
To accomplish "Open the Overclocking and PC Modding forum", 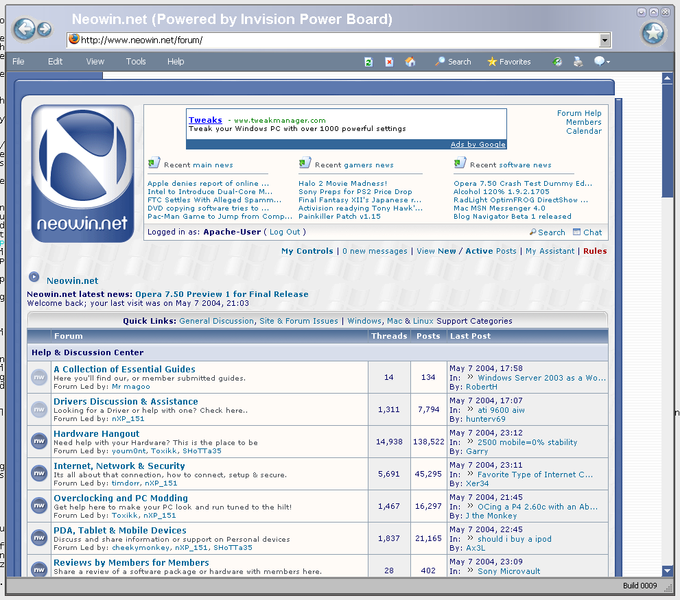I will [x=120, y=497].
